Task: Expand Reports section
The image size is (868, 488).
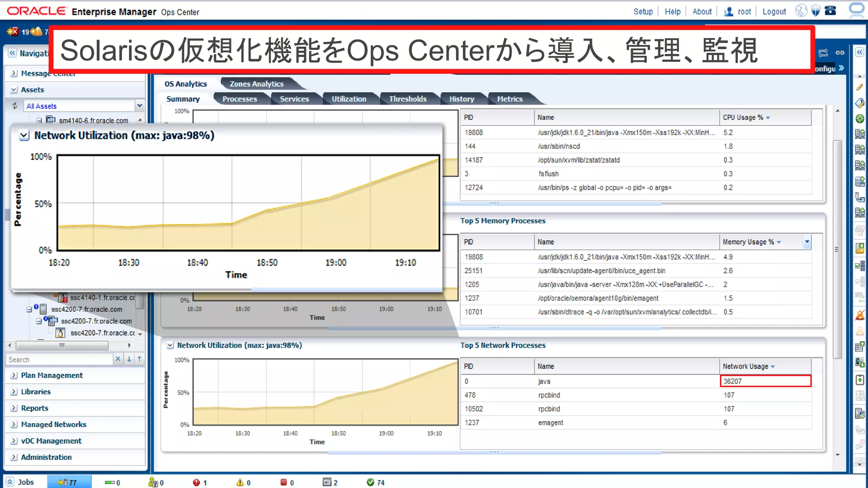Action: click(14, 408)
